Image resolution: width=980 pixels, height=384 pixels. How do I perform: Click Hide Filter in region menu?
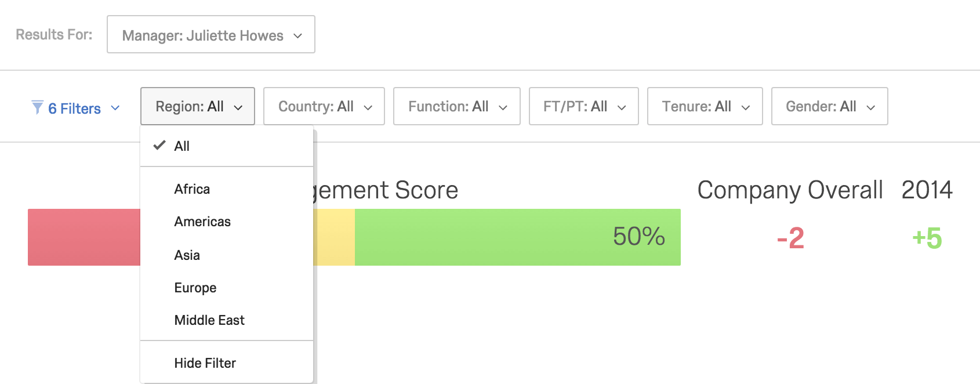227,363
